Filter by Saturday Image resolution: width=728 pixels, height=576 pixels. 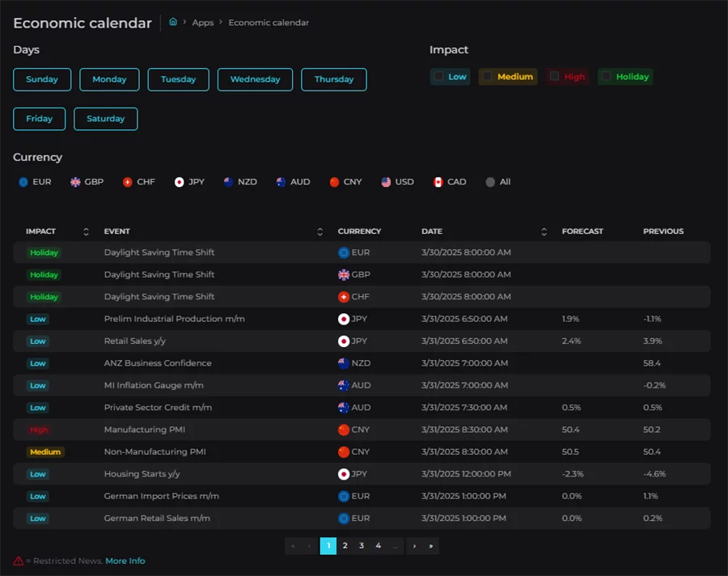click(x=106, y=119)
